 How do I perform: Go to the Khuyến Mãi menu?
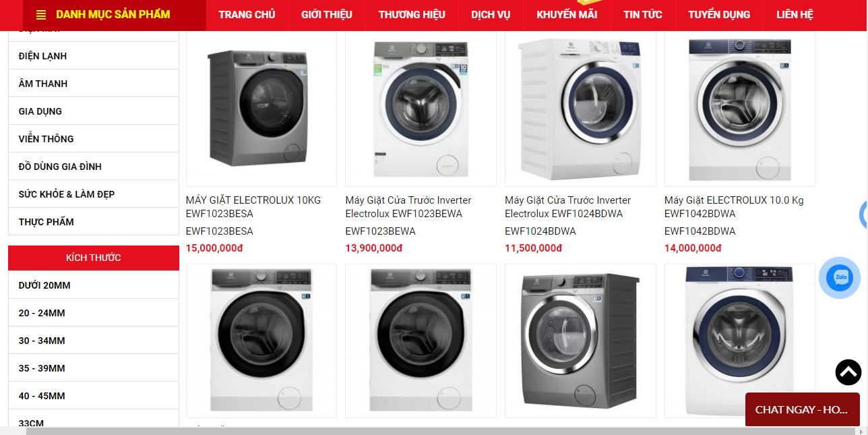click(567, 15)
